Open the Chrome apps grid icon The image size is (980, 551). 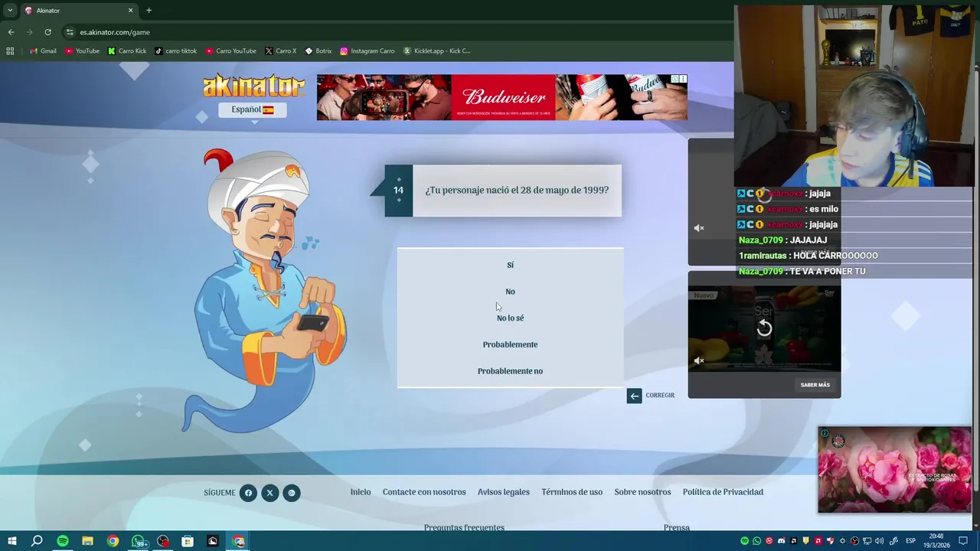(10, 51)
